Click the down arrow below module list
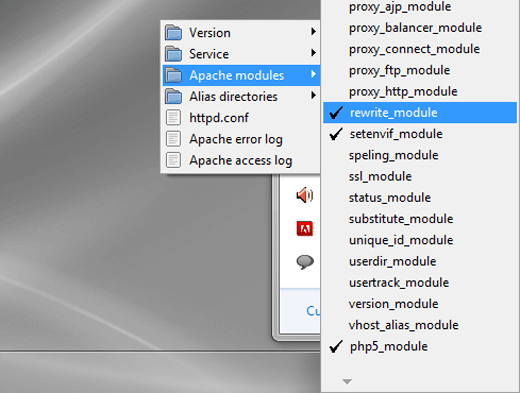This screenshot has height=393, width=520. tap(347, 382)
